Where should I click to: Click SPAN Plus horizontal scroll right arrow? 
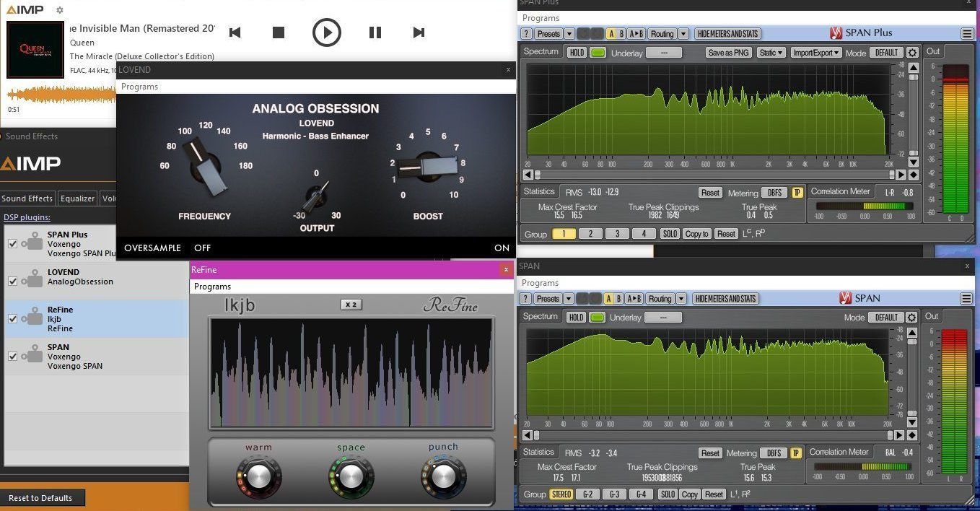tap(900, 175)
